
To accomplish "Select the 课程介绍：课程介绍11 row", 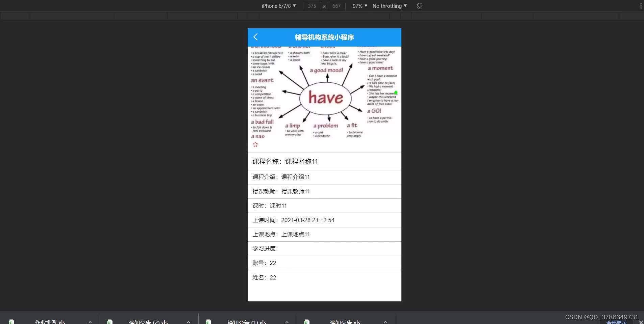I will (324, 177).
